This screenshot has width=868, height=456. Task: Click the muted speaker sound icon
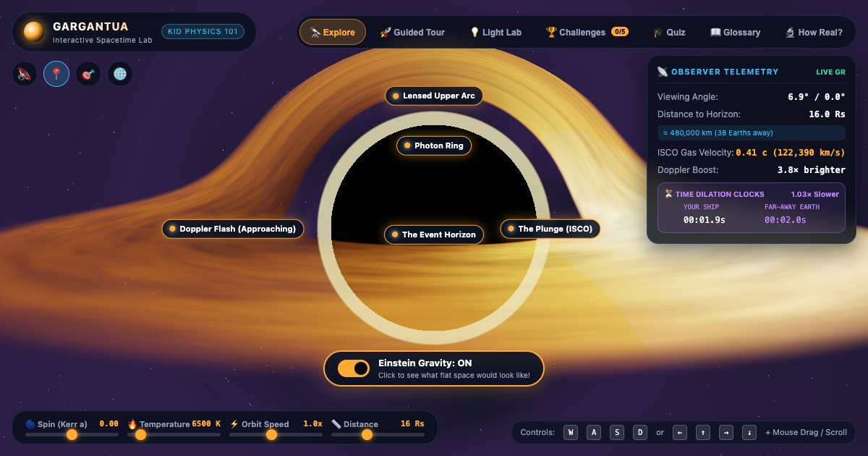pyautogui.click(x=25, y=74)
